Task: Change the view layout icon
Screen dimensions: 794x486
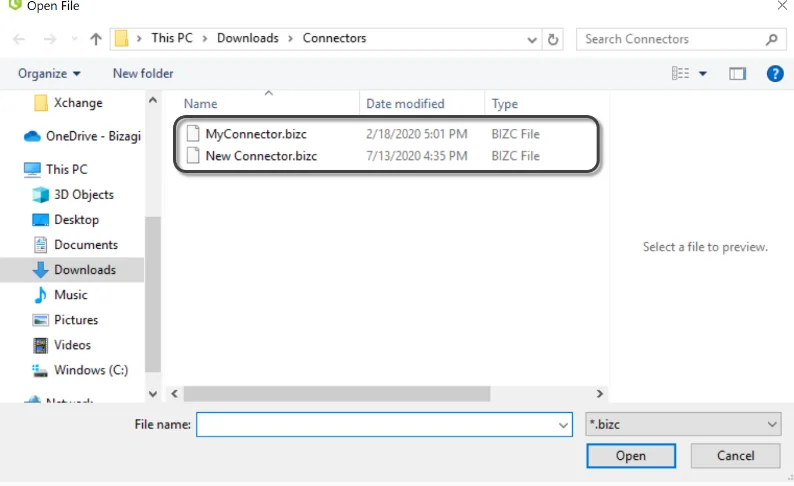Action: (x=680, y=73)
